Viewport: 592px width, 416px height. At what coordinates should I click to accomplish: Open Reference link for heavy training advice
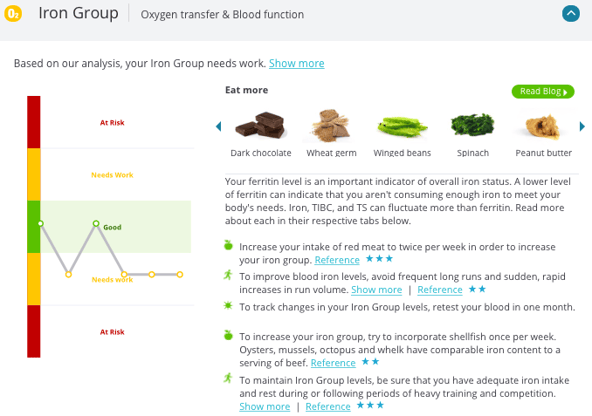point(328,407)
